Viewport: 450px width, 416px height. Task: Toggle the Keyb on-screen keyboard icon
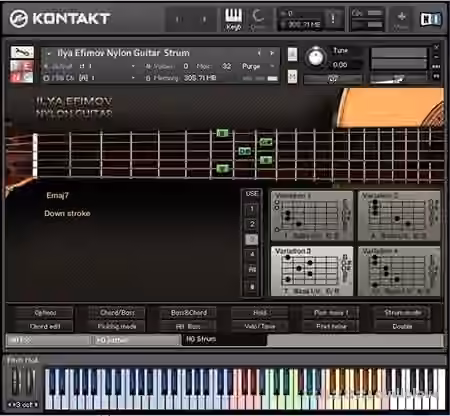click(x=233, y=19)
